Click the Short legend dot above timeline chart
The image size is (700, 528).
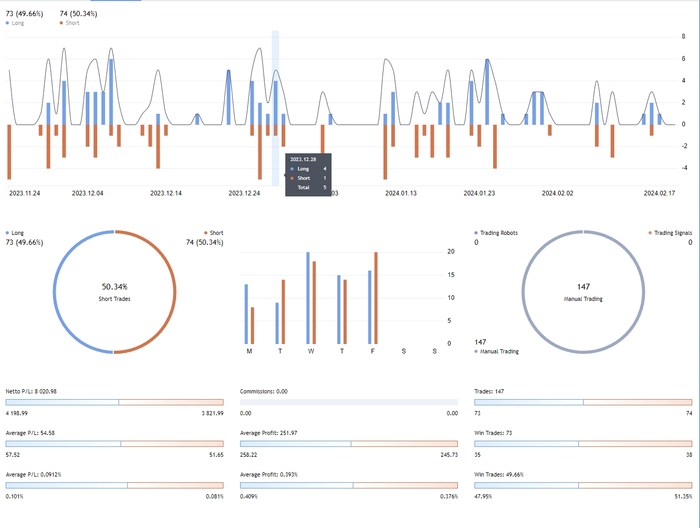[x=62, y=22]
